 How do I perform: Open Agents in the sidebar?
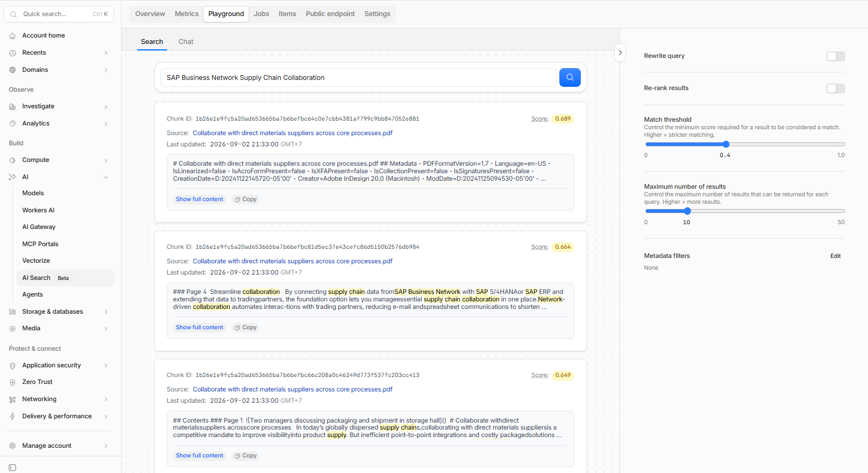coord(32,294)
